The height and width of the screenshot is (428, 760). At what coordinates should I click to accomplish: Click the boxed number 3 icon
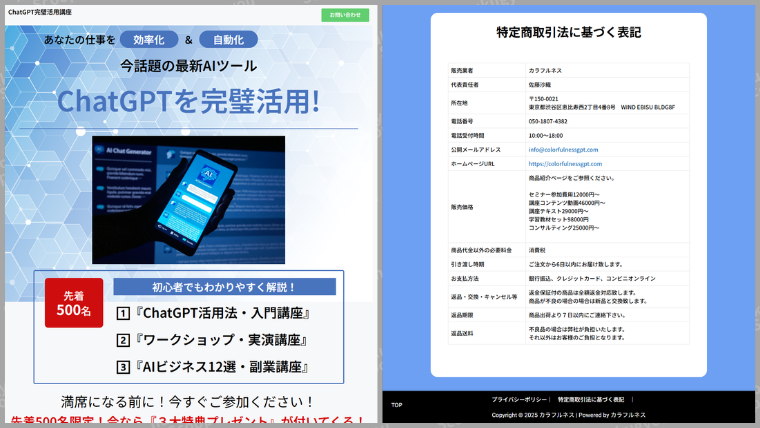tap(124, 366)
